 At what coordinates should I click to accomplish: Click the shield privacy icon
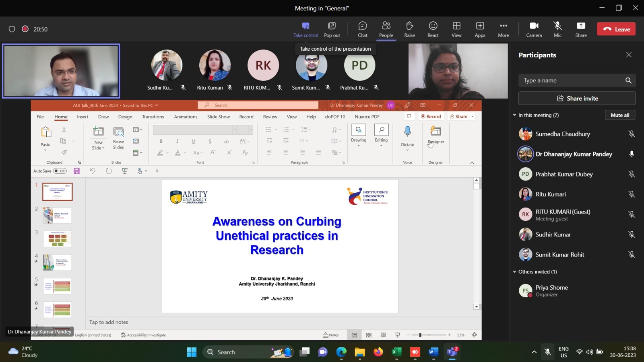pos(12,29)
